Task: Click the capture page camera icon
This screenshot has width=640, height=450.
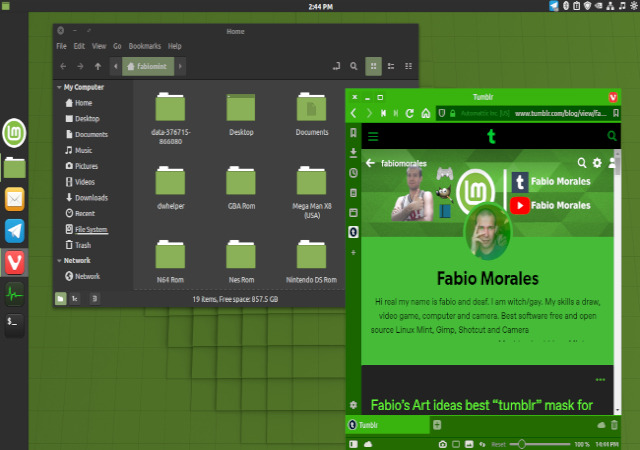Action: coord(442,444)
